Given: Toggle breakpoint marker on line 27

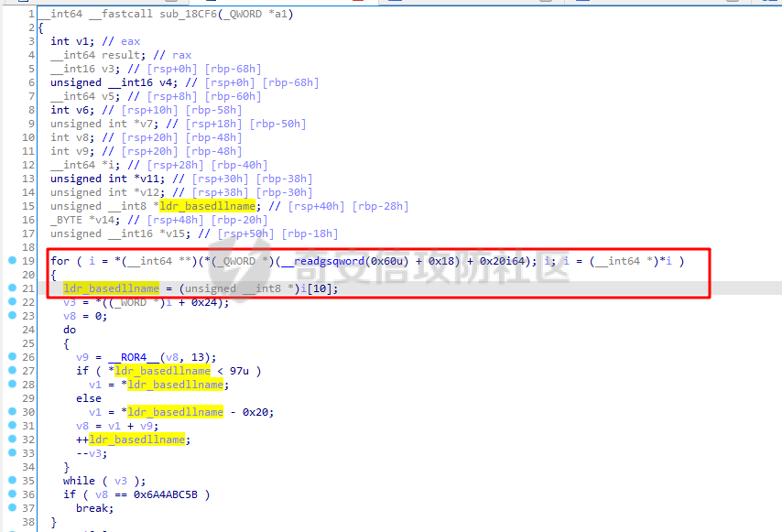Looking at the screenshot, I should click(x=7, y=371).
